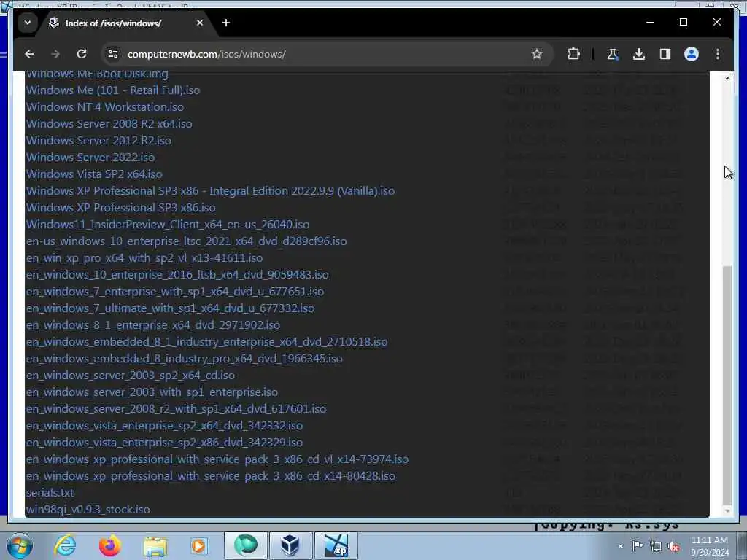Open win98qi_v0.9.3_stock.iso link
The height and width of the screenshot is (560, 747).
pyautogui.click(x=88, y=510)
